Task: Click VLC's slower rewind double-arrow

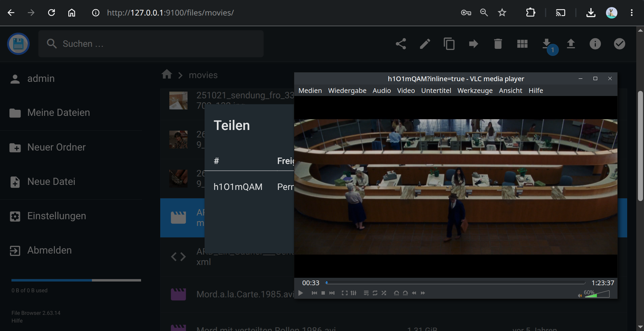Action: tap(414, 293)
